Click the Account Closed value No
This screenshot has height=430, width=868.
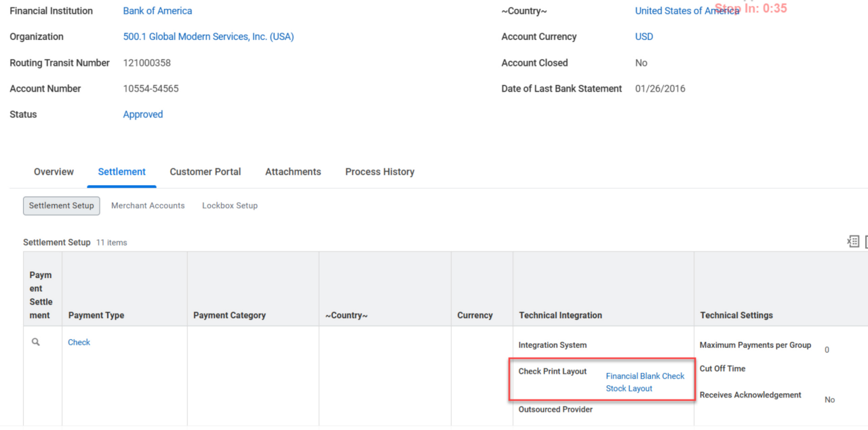click(641, 62)
